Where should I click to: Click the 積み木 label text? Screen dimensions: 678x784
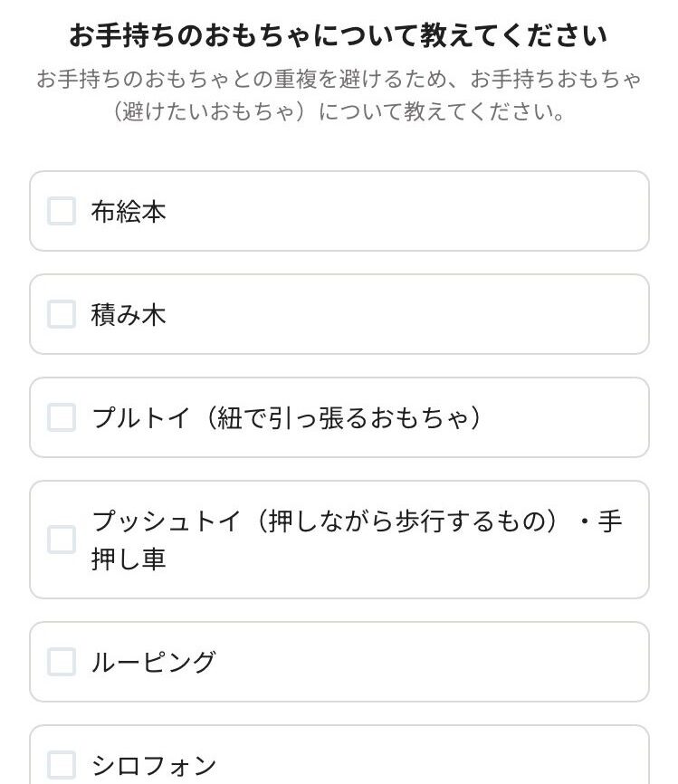tap(129, 315)
